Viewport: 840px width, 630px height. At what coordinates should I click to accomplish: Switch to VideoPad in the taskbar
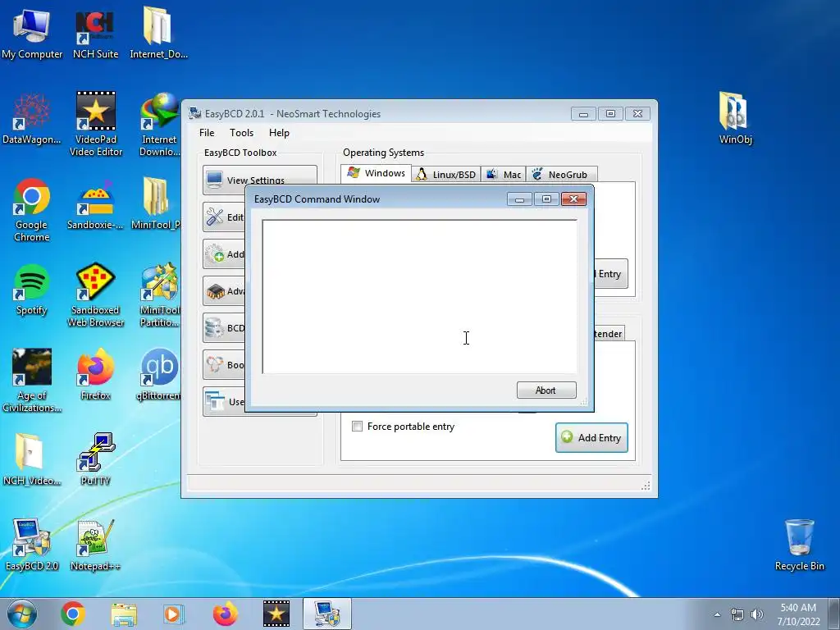pyautogui.click(x=276, y=614)
